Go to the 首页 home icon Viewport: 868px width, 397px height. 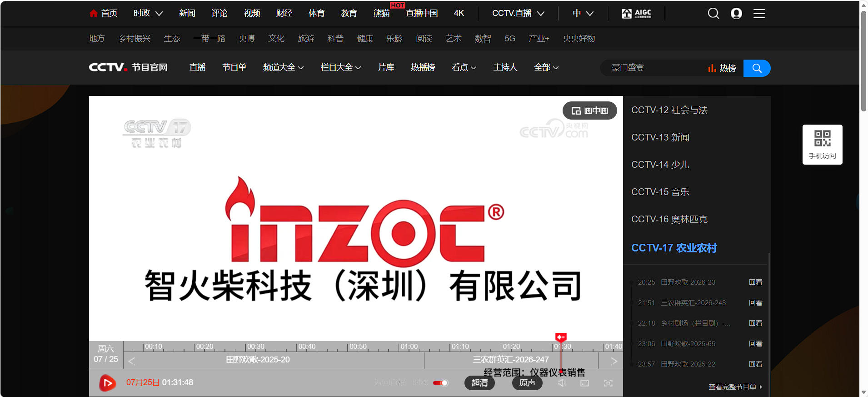tap(94, 13)
